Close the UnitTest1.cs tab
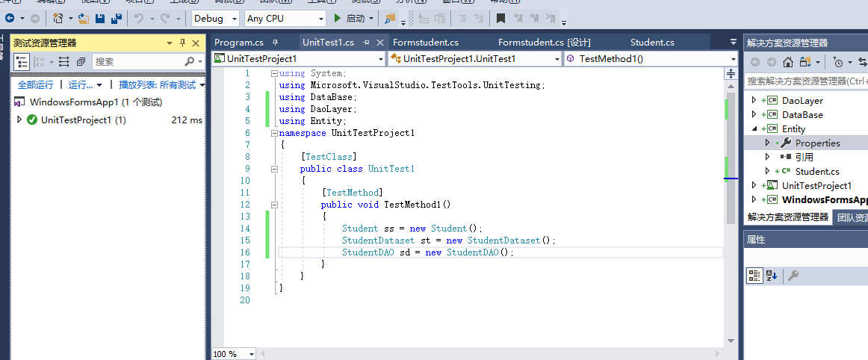The image size is (868, 360). tap(379, 43)
